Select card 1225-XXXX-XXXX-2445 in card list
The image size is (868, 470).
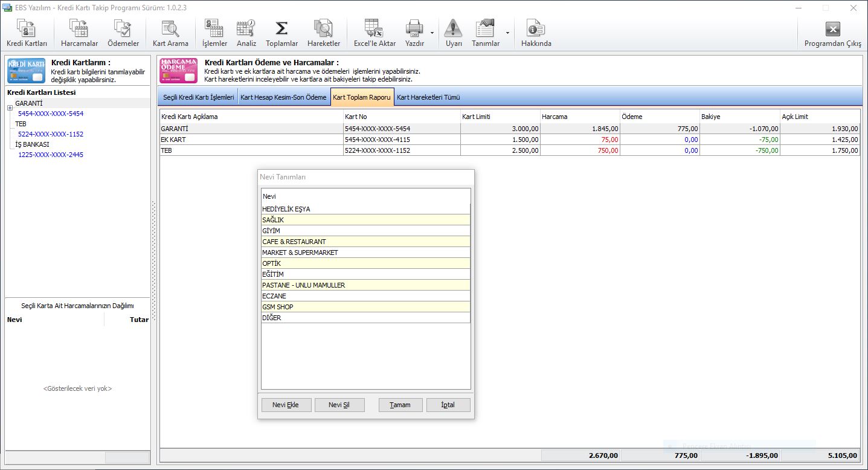51,155
